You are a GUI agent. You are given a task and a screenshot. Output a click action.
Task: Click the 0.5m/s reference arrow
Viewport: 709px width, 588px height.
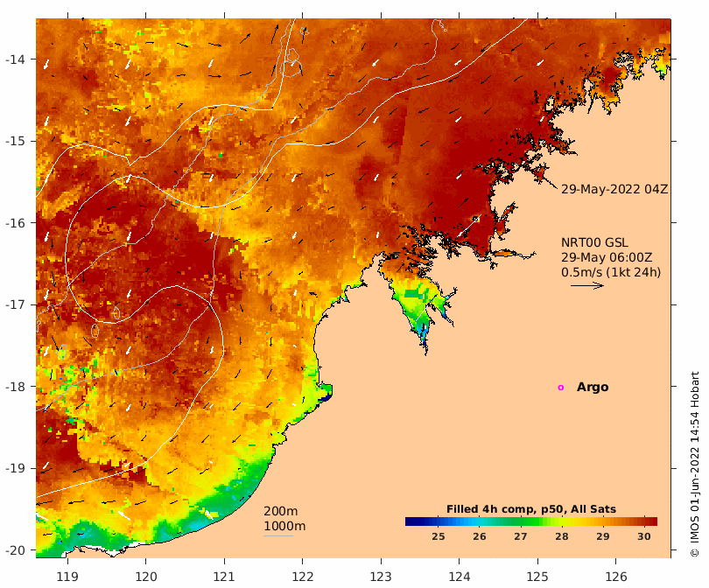coord(587,285)
